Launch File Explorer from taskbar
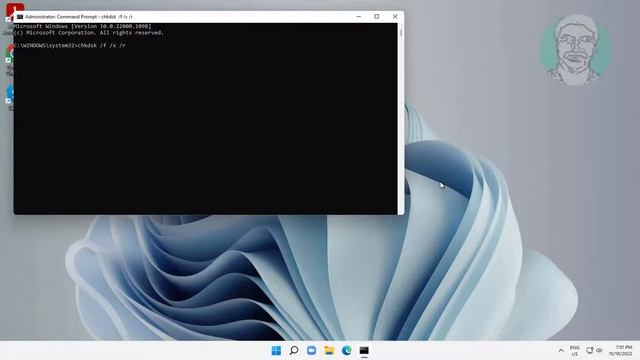The image size is (640, 360). click(x=329, y=351)
